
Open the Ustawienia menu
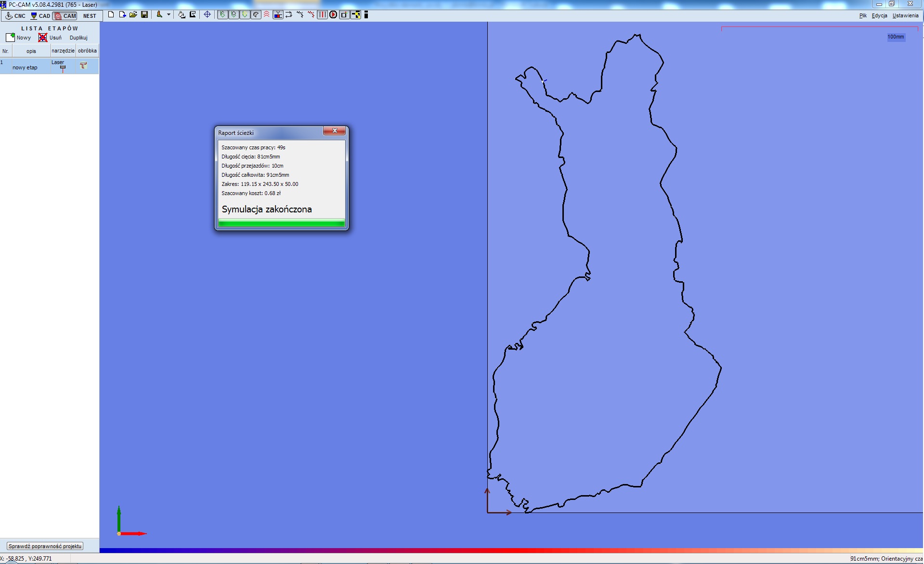tap(905, 15)
